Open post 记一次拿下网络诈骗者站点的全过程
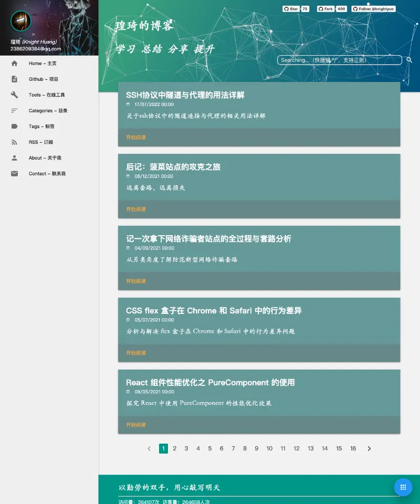The image size is (420, 504). (x=208, y=239)
